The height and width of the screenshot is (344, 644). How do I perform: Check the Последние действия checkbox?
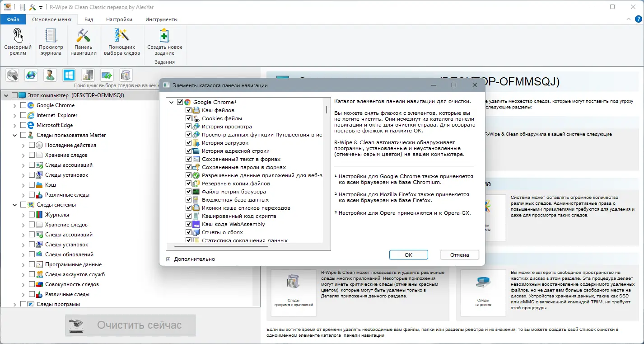pos(32,145)
